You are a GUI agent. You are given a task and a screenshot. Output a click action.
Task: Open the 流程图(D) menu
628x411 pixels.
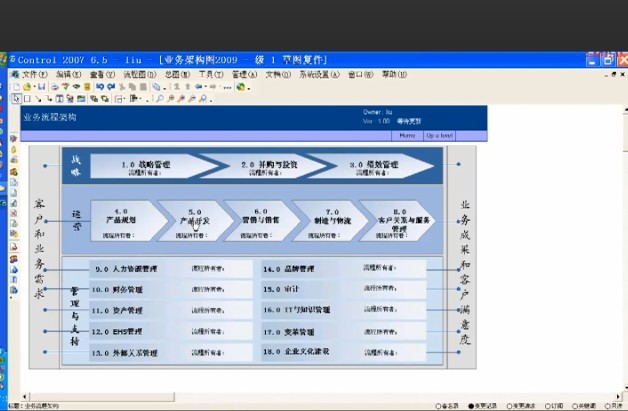tap(139, 74)
